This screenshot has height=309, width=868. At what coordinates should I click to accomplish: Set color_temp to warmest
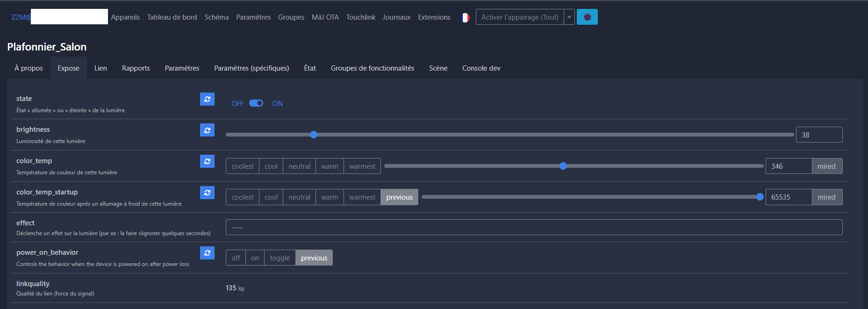pyautogui.click(x=362, y=166)
